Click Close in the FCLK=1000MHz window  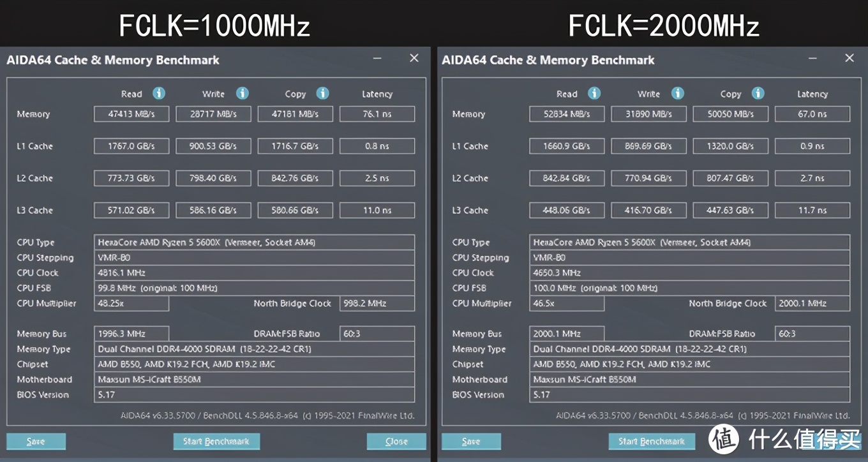(396, 441)
